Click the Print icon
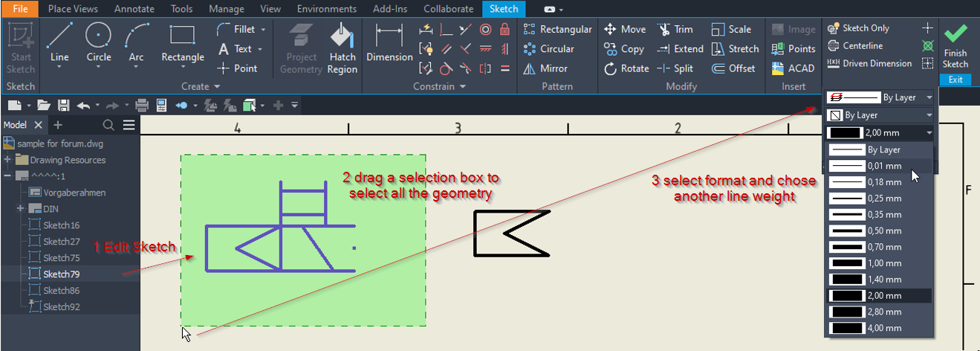Image resolution: width=980 pixels, height=351 pixels. click(142, 105)
